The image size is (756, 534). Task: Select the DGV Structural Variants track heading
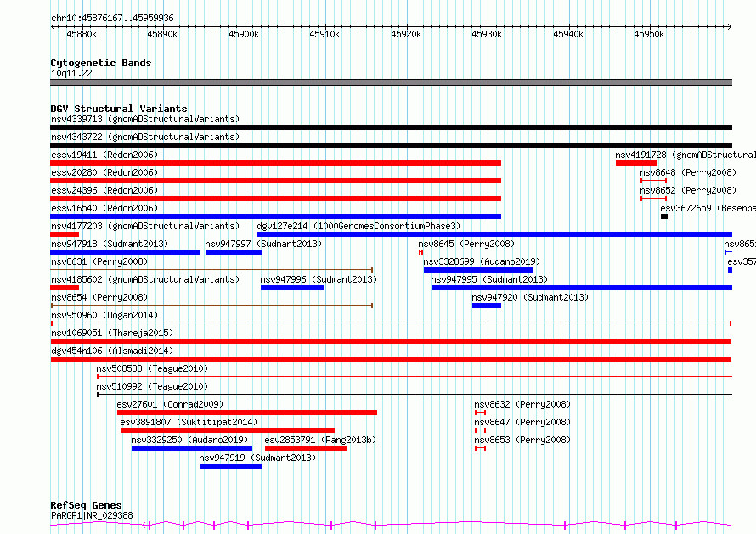(119, 109)
